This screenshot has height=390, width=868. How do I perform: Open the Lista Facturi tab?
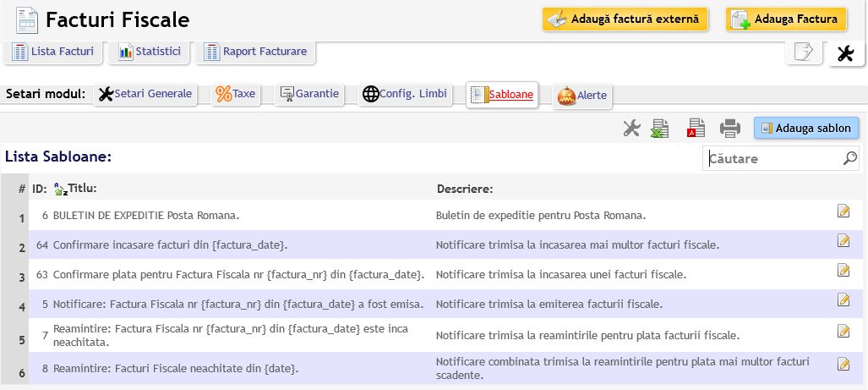(x=53, y=52)
